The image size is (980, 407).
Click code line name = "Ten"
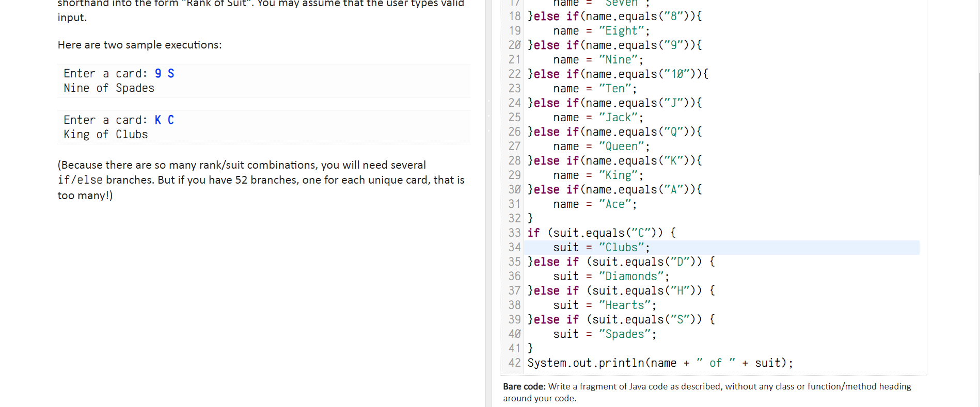click(x=595, y=88)
